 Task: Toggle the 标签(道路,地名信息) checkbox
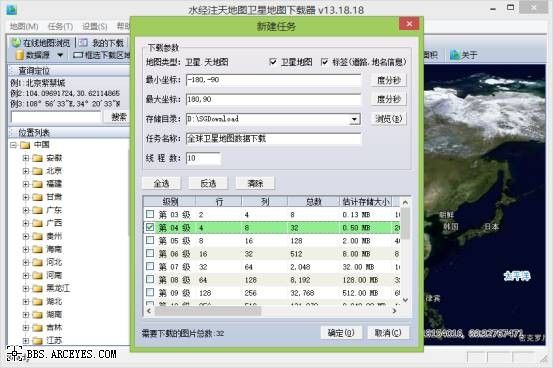point(324,62)
